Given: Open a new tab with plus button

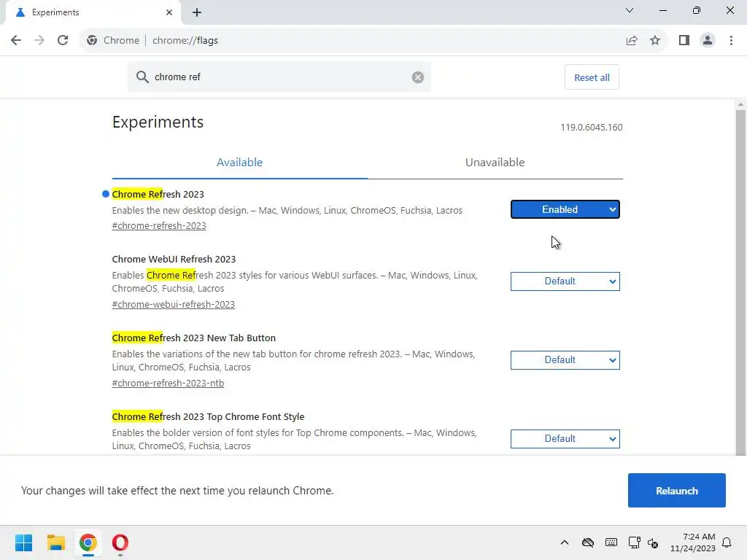Looking at the screenshot, I should pos(197,13).
